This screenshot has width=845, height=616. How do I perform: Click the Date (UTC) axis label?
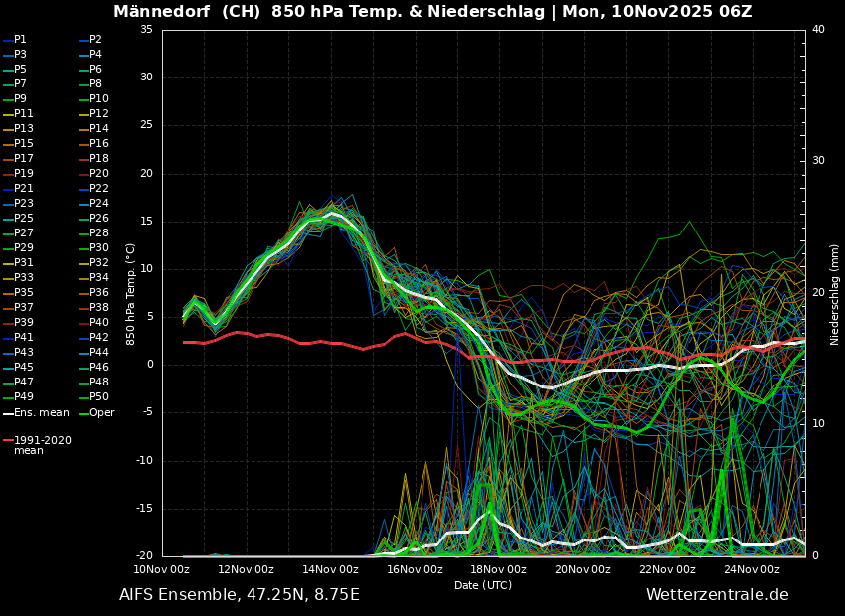pos(483,585)
